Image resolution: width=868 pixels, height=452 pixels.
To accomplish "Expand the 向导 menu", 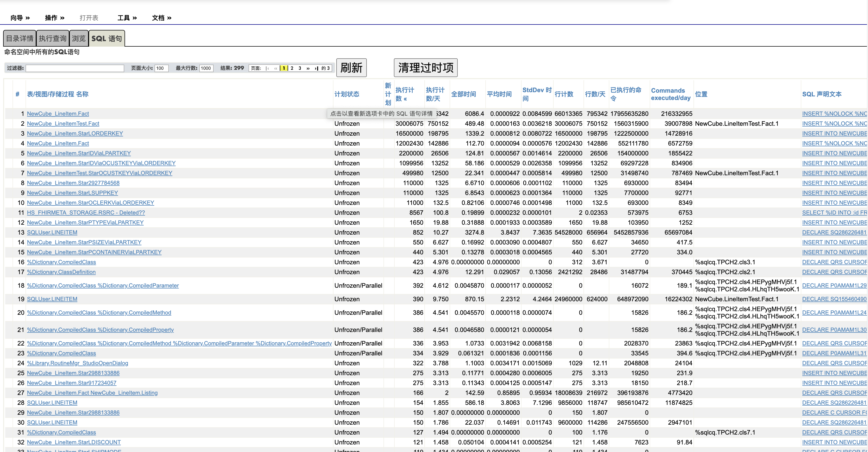I will (20, 18).
